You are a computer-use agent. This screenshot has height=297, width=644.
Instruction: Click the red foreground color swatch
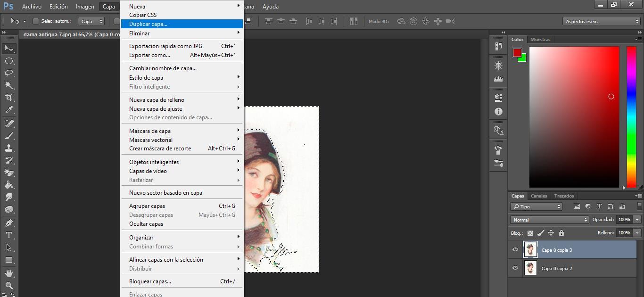click(x=517, y=52)
